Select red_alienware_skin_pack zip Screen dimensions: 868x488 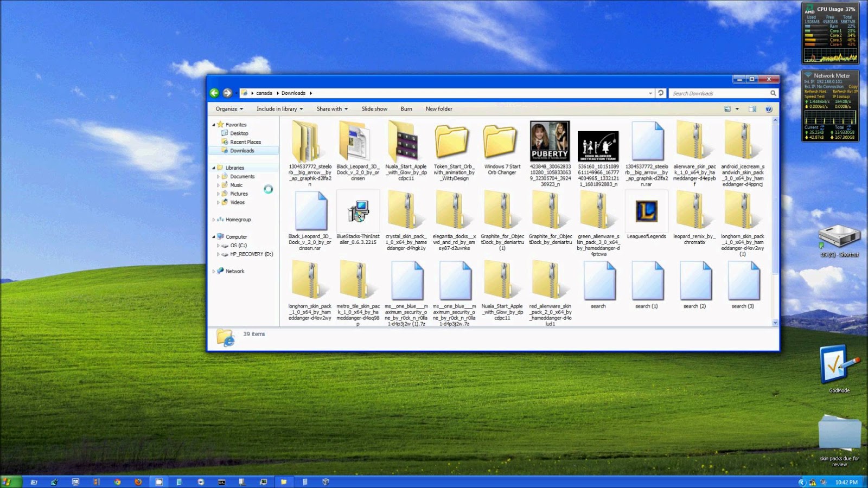click(550, 293)
